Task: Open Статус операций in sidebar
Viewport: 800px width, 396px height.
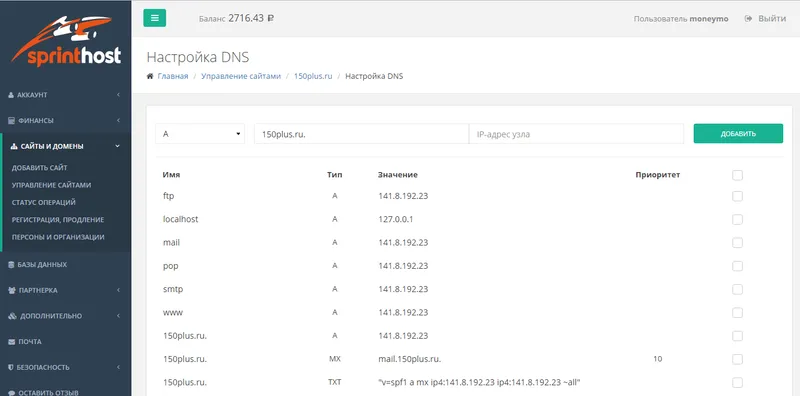Action: (43, 203)
